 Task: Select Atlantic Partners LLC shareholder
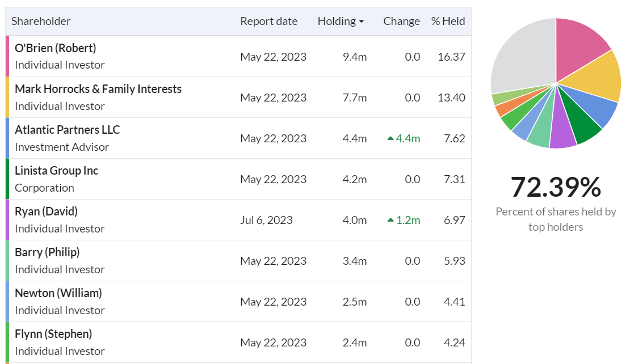point(68,130)
